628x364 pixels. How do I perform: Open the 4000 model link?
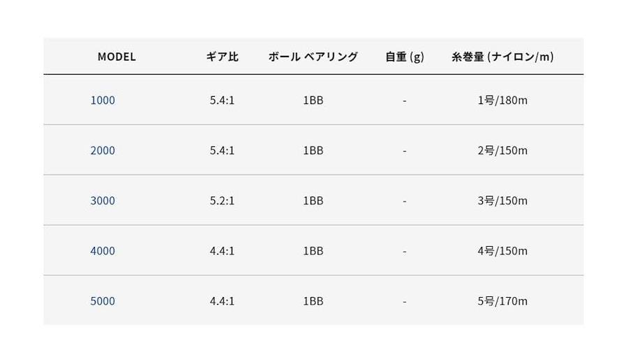[x=103, y=251]
